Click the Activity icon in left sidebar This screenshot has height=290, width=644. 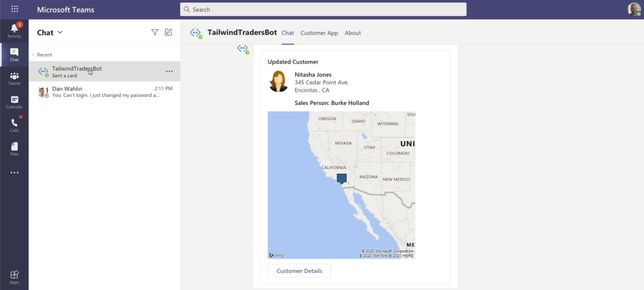[14, 31]
